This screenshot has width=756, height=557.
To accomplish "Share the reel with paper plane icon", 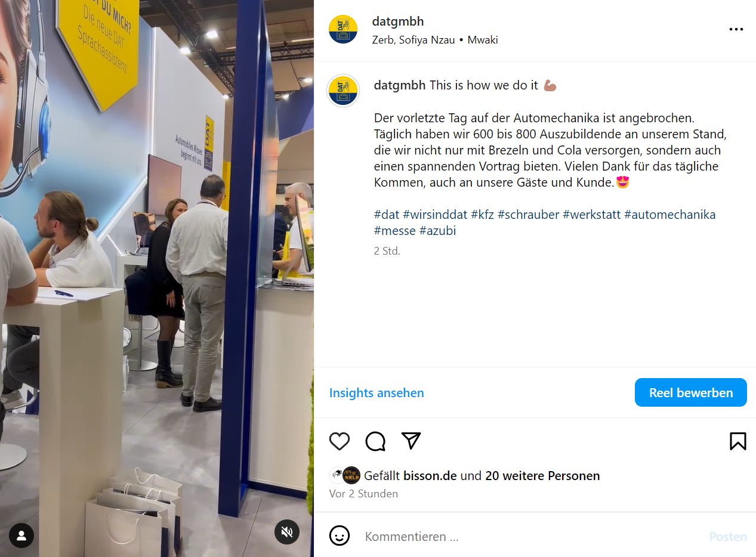I will 411,441.
